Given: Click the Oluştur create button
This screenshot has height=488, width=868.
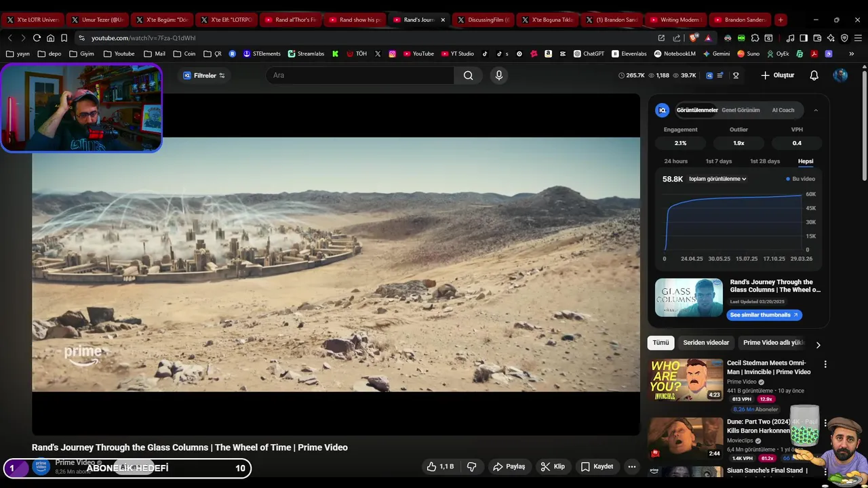Looking at the screenshot, I should click(x=777, y=75).
